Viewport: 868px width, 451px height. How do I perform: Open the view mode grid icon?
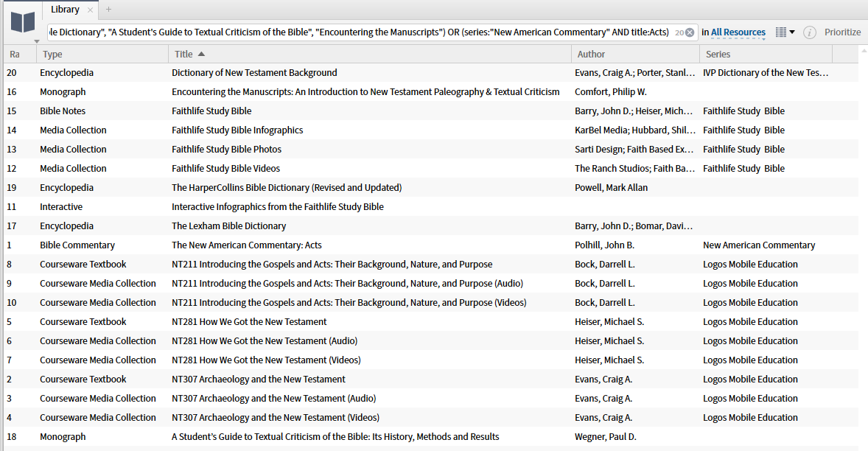pos(780,32)
